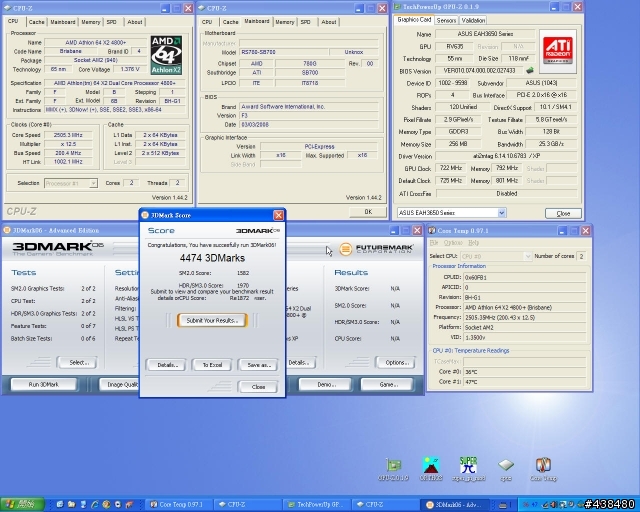Open the About tab in left CPU-Z
The height and width of the screenshot is (512, 640).
click(x=135, y=22)
